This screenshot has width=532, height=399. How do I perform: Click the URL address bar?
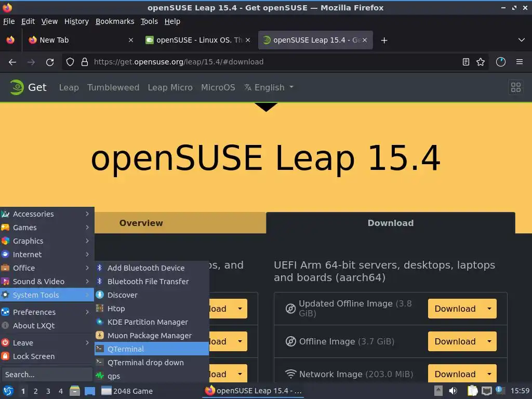click(x=275, y=62)
